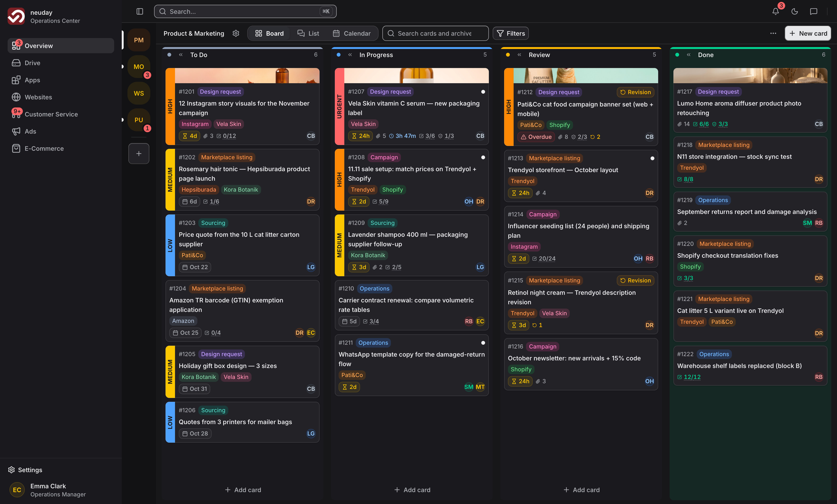Open board settings gear next to Product & Marketing
This screenshot has width=837, height=504.
pos(236,33)
